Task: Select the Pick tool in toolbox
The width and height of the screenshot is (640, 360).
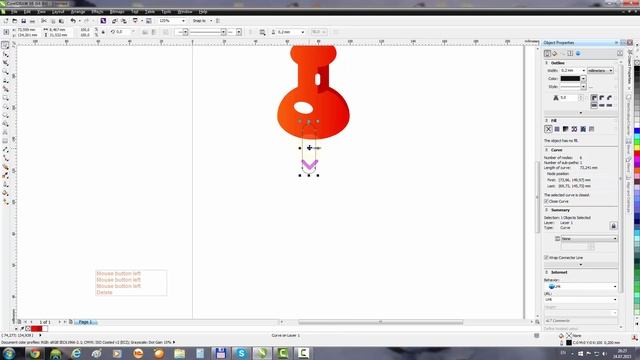Action: 6,46
